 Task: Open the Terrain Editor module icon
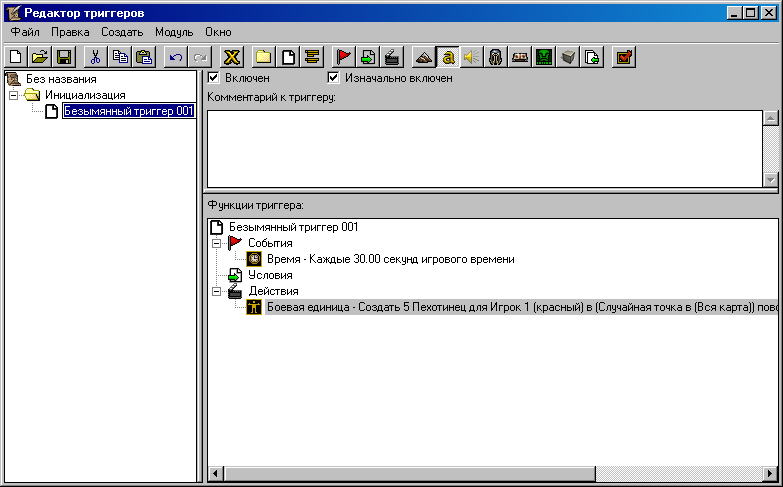click(x=425, y=58)
